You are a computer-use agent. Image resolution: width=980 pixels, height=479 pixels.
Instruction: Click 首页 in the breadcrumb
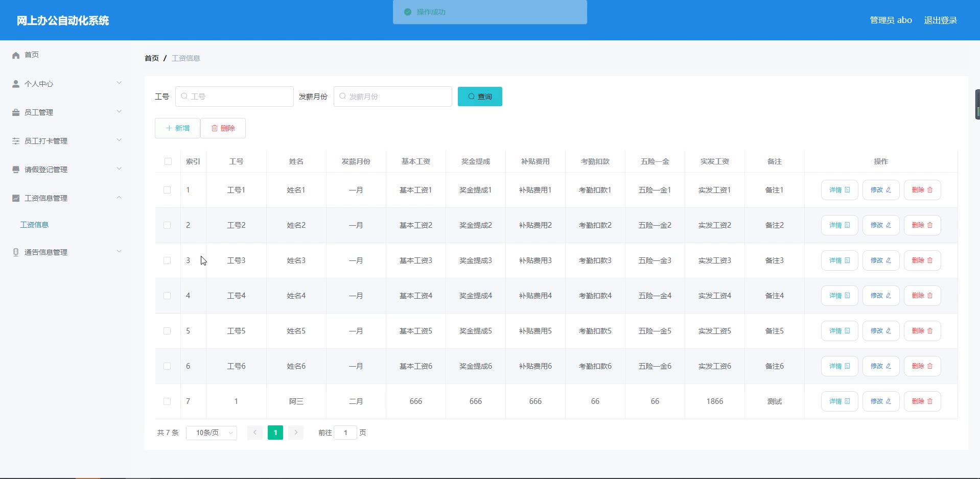[x=152, y=58]
